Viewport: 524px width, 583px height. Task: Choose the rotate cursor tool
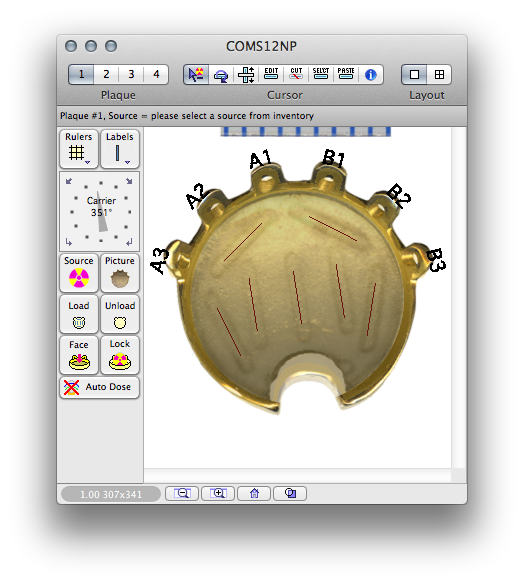coord(221,75)
